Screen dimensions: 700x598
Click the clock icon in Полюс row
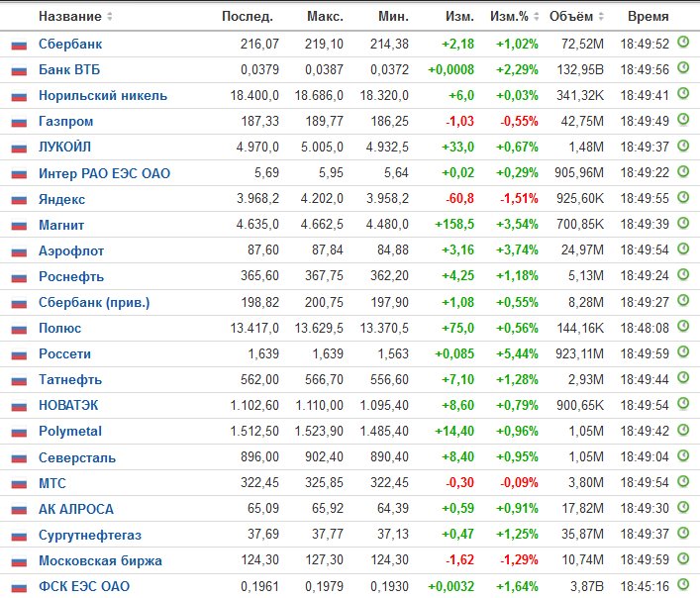683,326
